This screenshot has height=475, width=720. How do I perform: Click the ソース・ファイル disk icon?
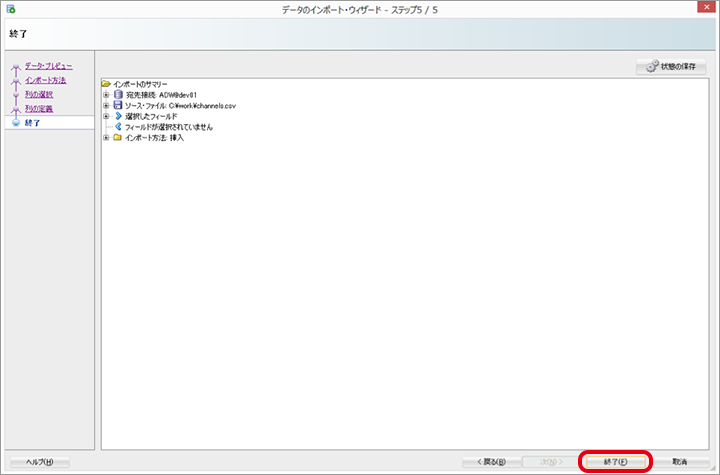[118, 105]
